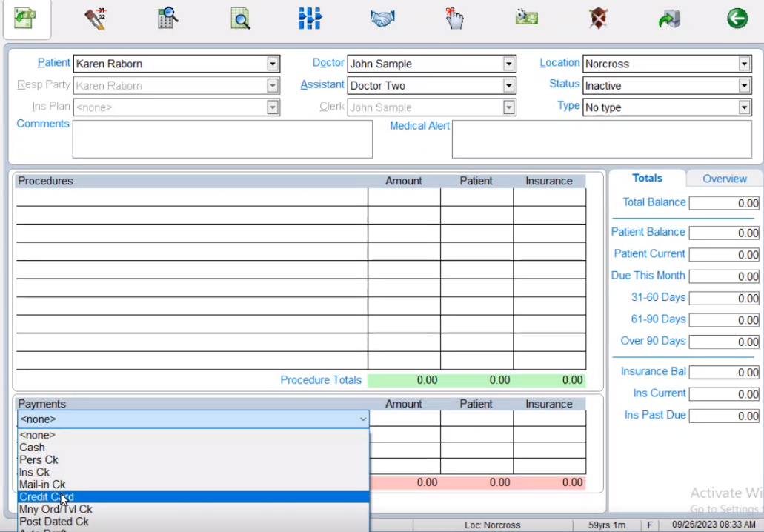Open the Doctor dropdown list
This screenshot has height=532, width=764.
pyautogui.click(x=508, y=64)
